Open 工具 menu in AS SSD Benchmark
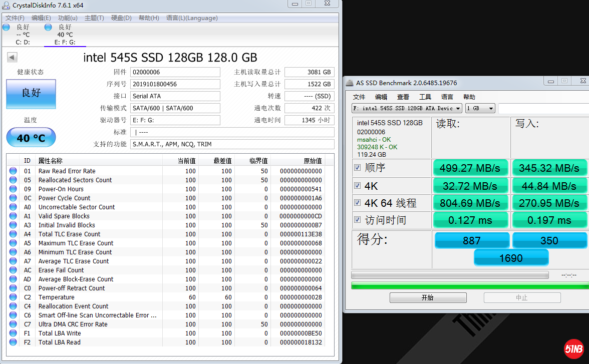The height and width of the screenshot is (364, 589). click(425, 97)
